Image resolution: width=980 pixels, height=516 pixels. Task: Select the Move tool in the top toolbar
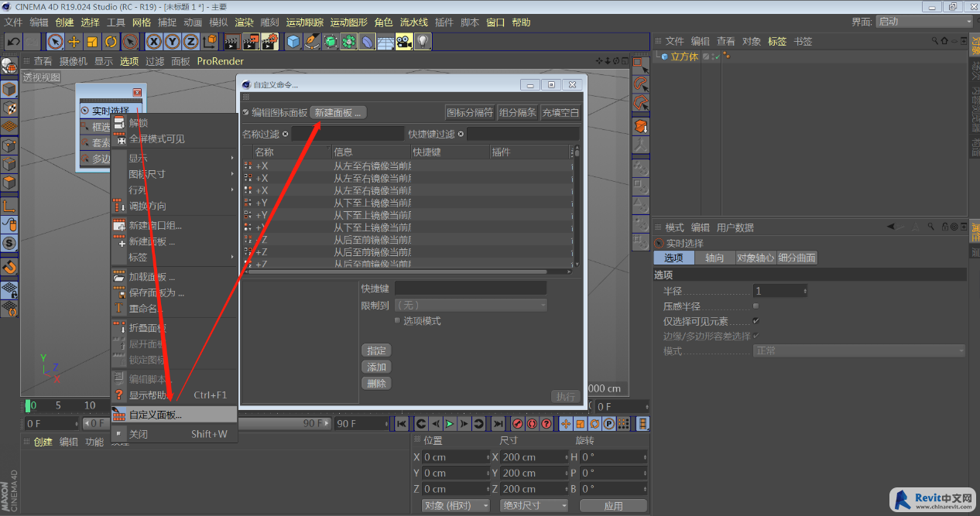74,41
